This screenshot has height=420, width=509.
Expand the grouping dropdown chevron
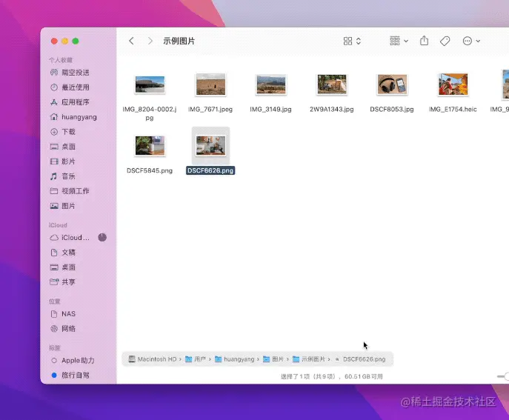click(x=406, y=41)
